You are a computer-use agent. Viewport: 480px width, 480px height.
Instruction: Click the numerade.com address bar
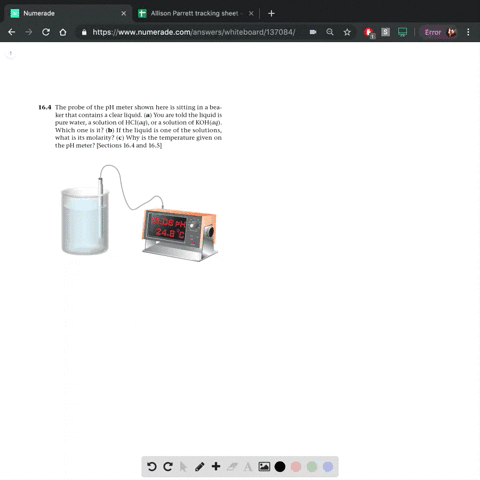click(193, 32)
